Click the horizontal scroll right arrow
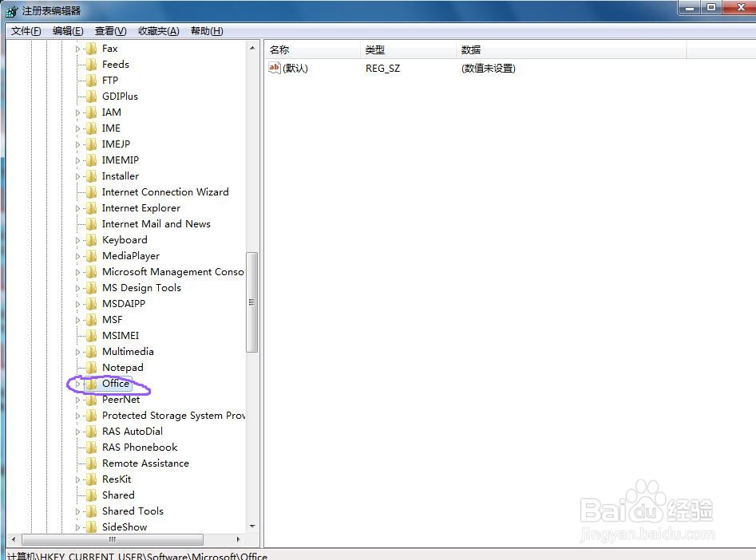 pyautogui.click(x=238, y=539)
